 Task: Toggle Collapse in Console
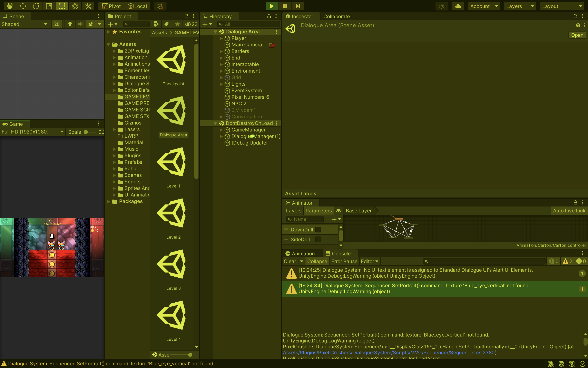tap(317, 261)
